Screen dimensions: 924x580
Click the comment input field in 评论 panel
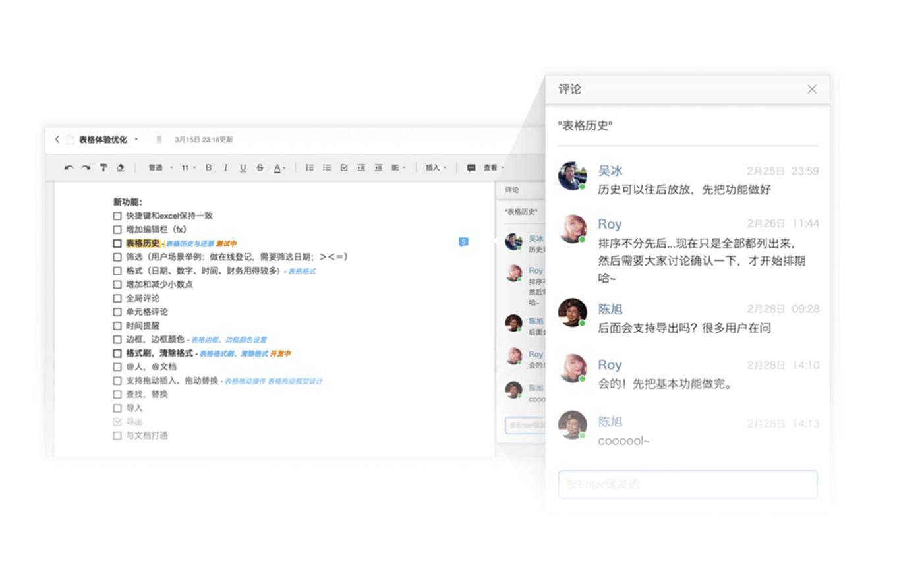pyautogui.click(x=687, y=484)
